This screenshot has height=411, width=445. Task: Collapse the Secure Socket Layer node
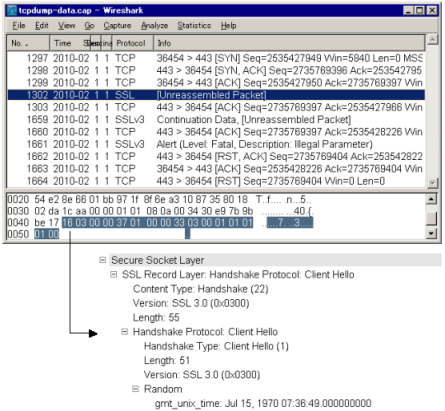click(x=103, y=260)
